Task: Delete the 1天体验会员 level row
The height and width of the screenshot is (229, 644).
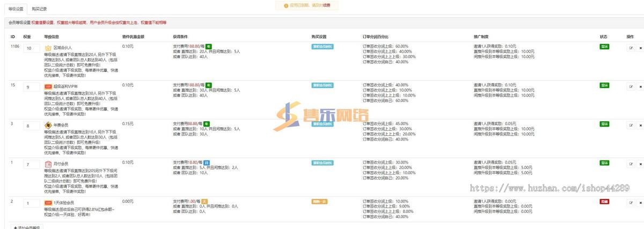Action: (x=640, y=202)
